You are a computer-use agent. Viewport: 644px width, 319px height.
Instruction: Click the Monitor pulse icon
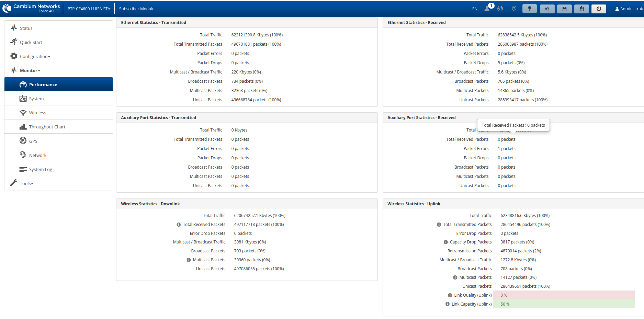pos(14,70)
